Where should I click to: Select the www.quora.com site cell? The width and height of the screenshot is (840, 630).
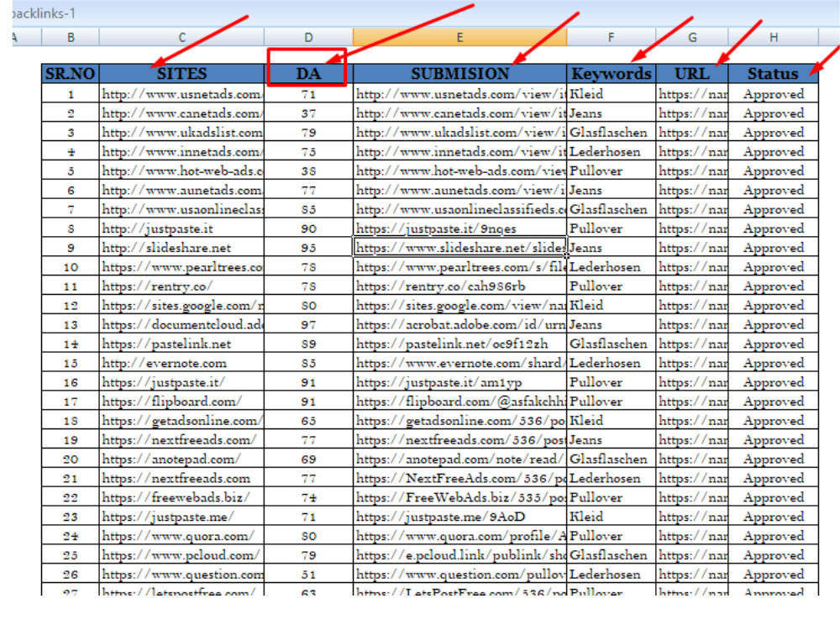point(181,536)
